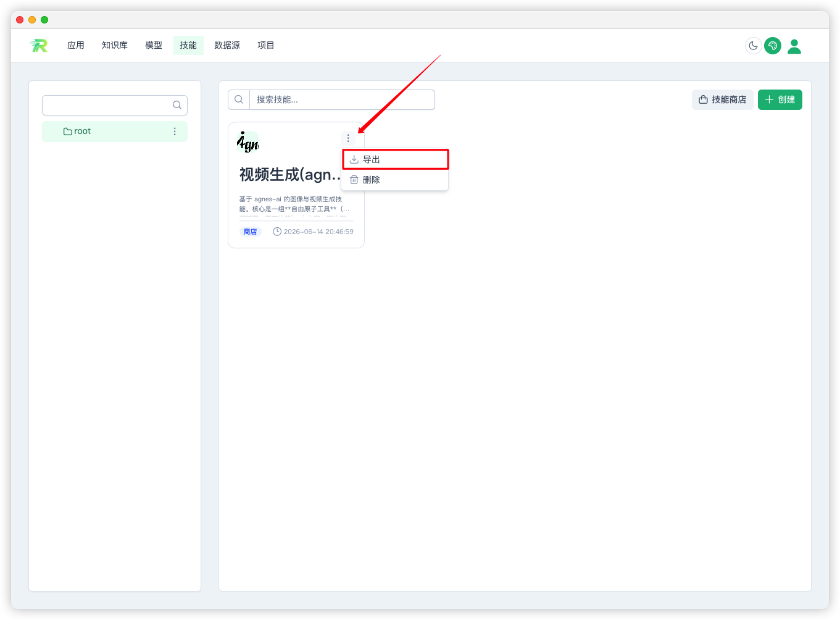
Task: Open the 技能商店 skill store
Action: (x=722, y=99)
